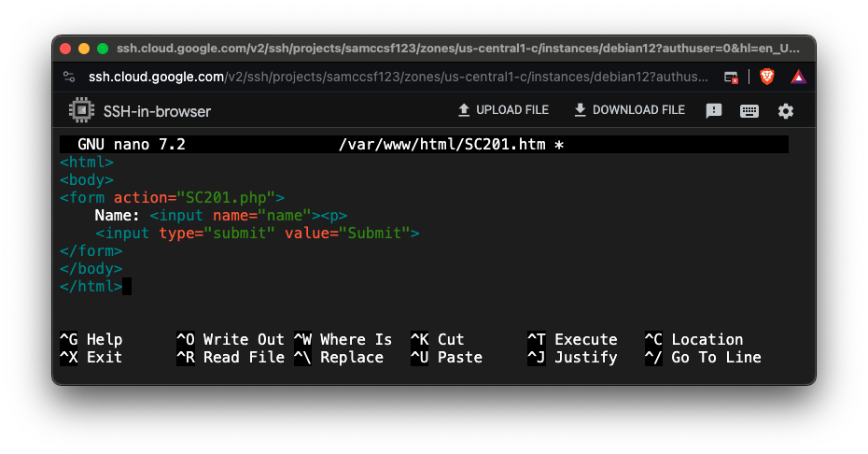Focus the browser address bar URL
The width and height of the screenshot is (868, 454).
(x=392, y=77)
